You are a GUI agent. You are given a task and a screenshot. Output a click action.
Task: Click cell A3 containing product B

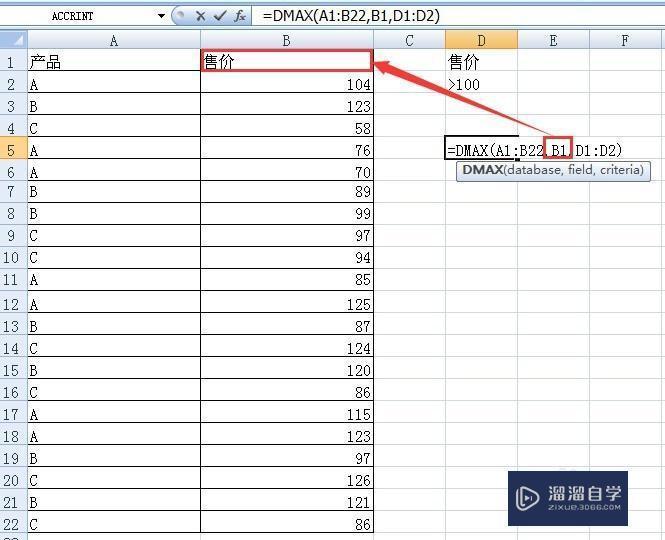(x=114, y=106)
